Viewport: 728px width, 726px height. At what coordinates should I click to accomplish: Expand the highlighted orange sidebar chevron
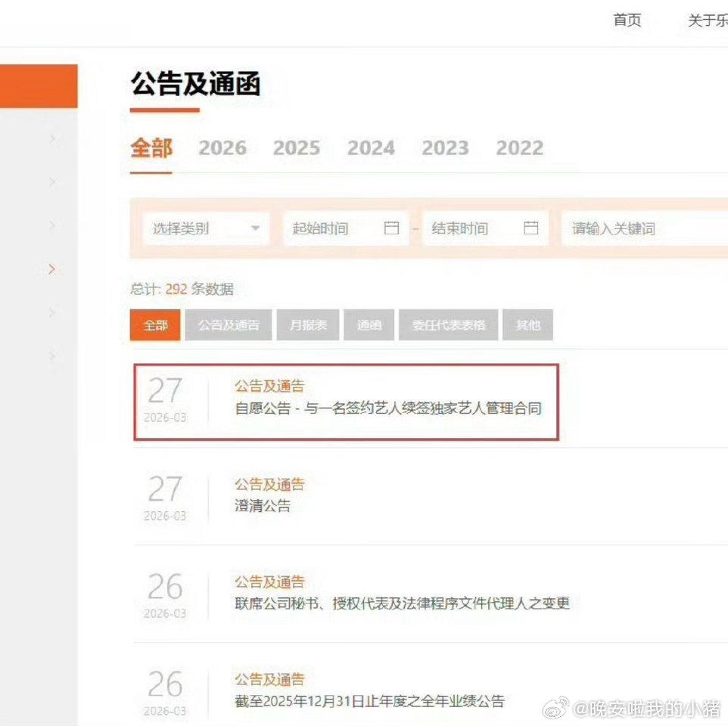pos(51,269)
